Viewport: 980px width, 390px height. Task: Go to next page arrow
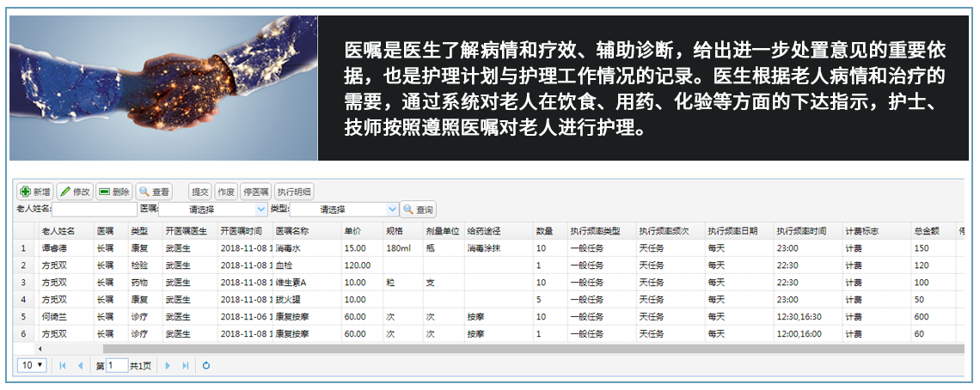coord(168,365)
